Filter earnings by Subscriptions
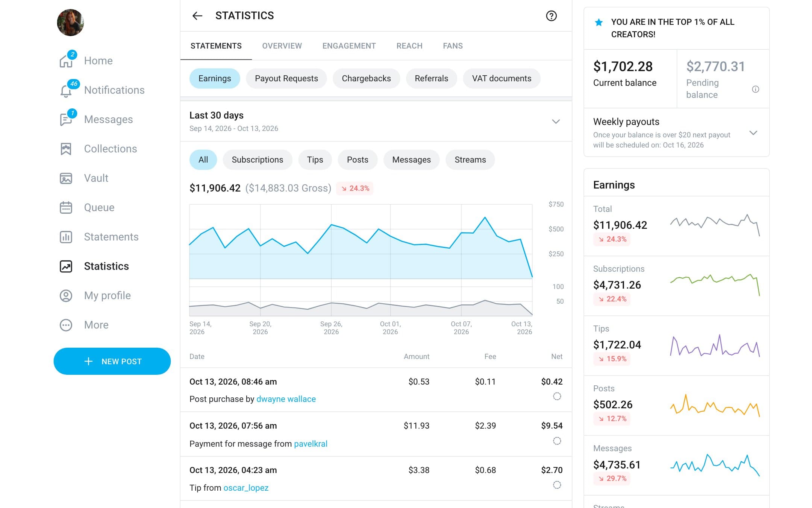 coord(258,160)
